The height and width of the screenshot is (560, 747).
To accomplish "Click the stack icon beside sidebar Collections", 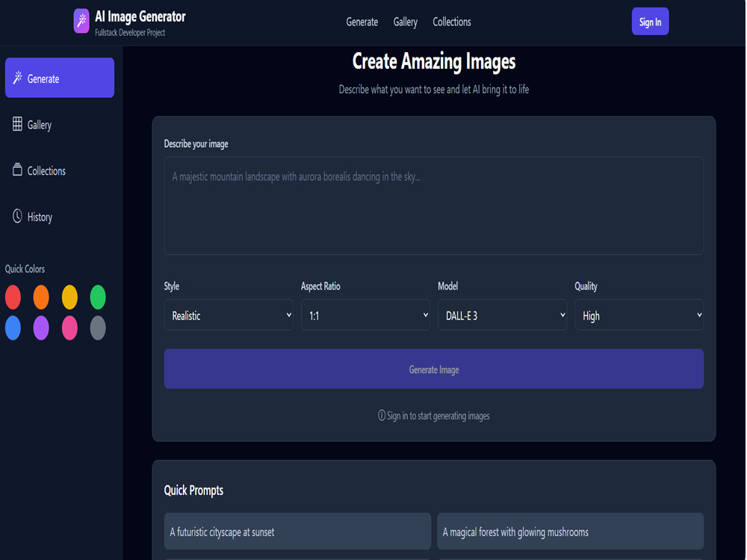I will click(x=17, y=169).
